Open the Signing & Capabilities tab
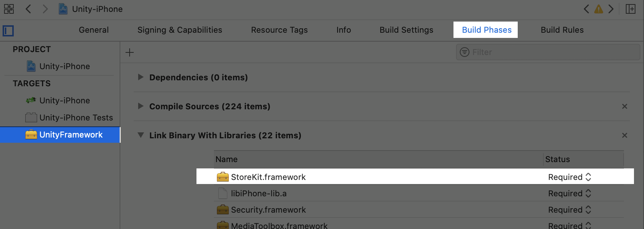The width and height of the screenshot is (644, 229). [x=179, y=30]
